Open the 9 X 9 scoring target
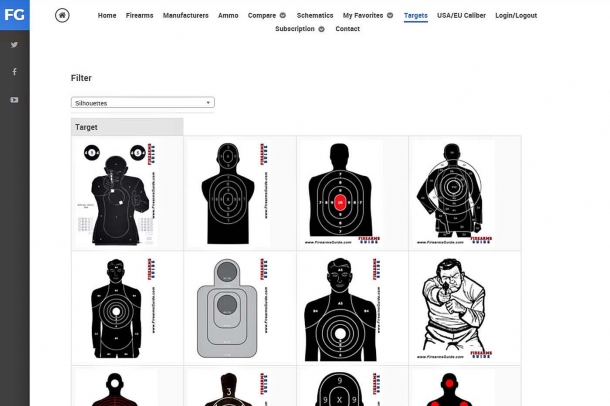Screen dimensions: 610x406 (341, 388)
